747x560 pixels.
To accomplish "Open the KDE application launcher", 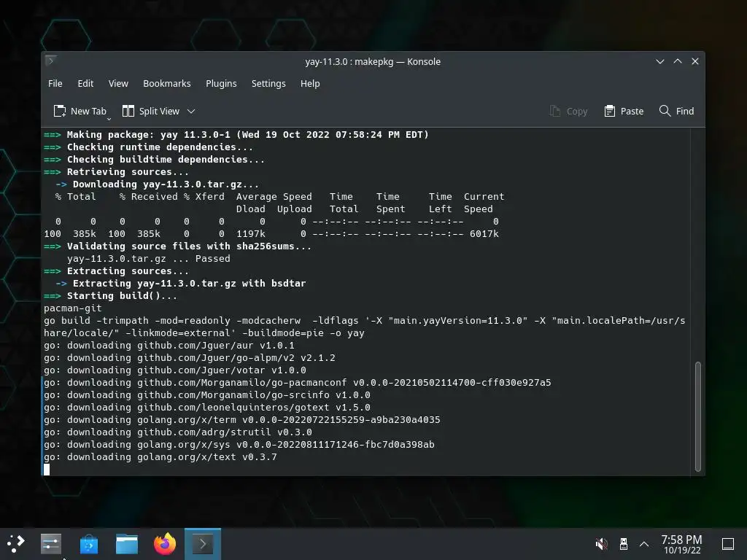I will click(x=16, y=543).
